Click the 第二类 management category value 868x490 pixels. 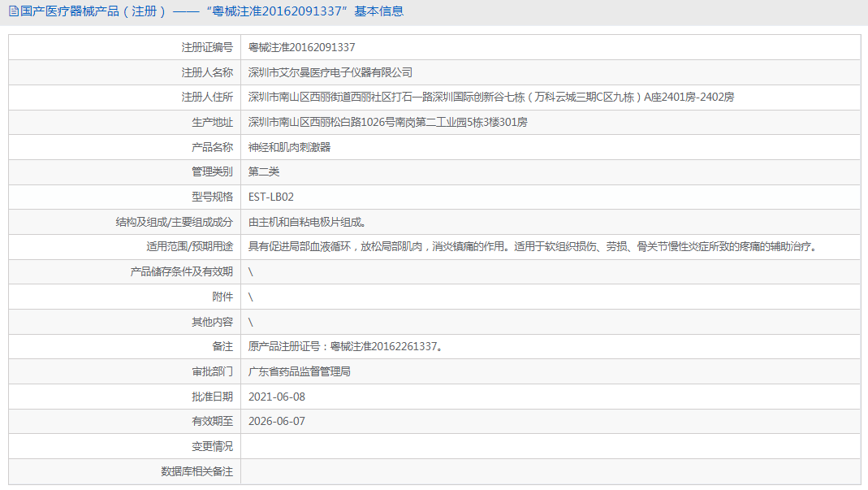[x=264, y=171]
